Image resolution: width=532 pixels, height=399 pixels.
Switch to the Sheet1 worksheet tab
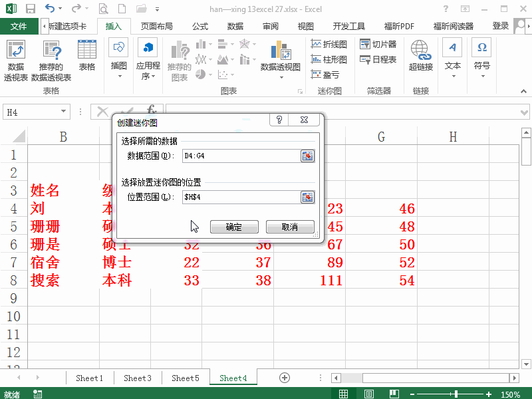(89, 377)
